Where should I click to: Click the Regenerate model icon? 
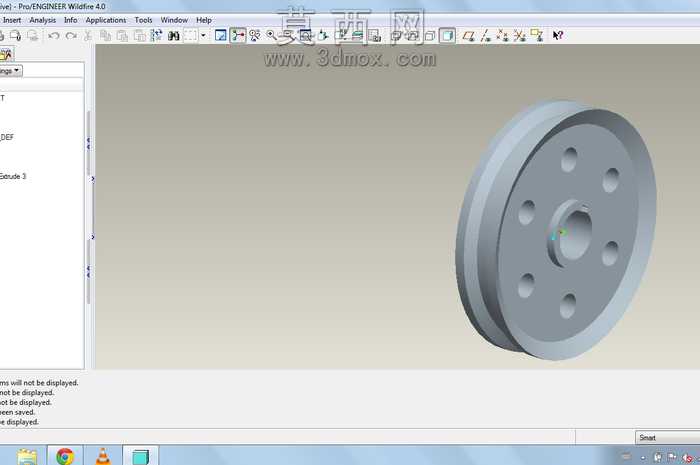pos(156,36)
